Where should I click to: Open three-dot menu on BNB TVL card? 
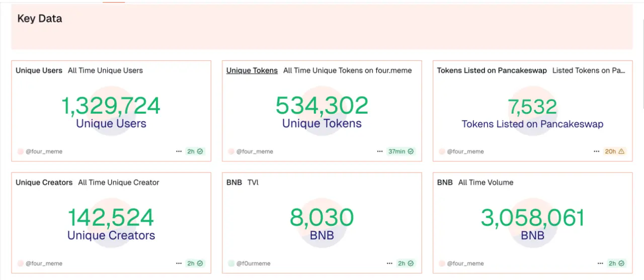pyautogui.click(x=389, y=263)
